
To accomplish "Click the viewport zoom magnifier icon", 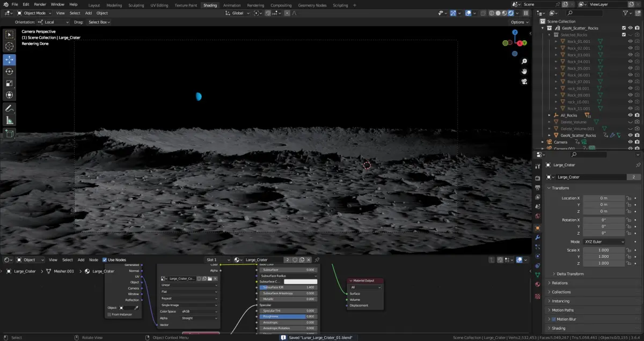I will 524,62.
